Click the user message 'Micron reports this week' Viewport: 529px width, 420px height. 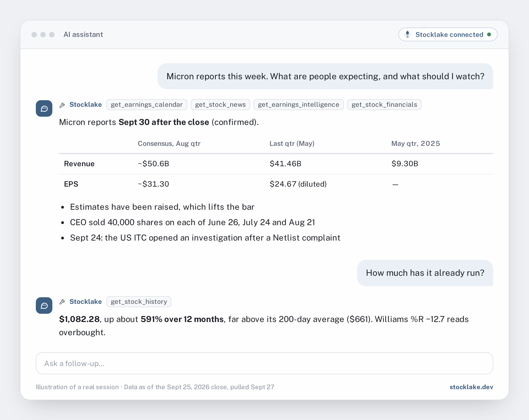(325, 76)
